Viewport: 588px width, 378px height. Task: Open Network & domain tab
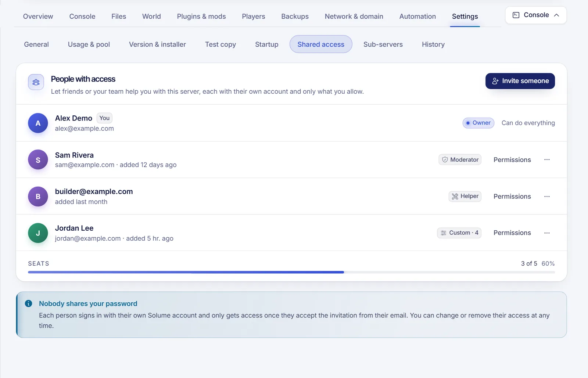(354, 17)
